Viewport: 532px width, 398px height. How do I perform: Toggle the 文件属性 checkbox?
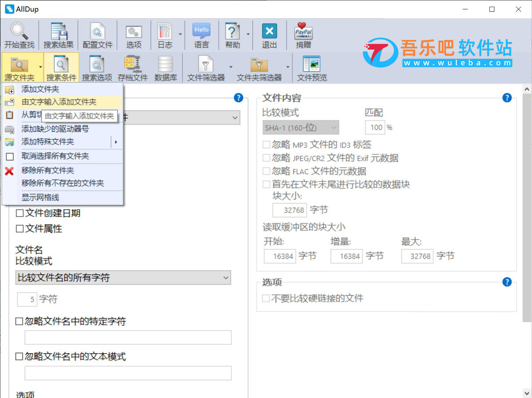point(20,229)
